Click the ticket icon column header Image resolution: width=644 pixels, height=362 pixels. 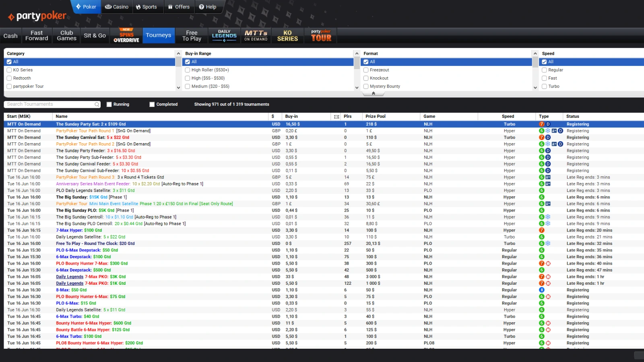pos(336,117)
